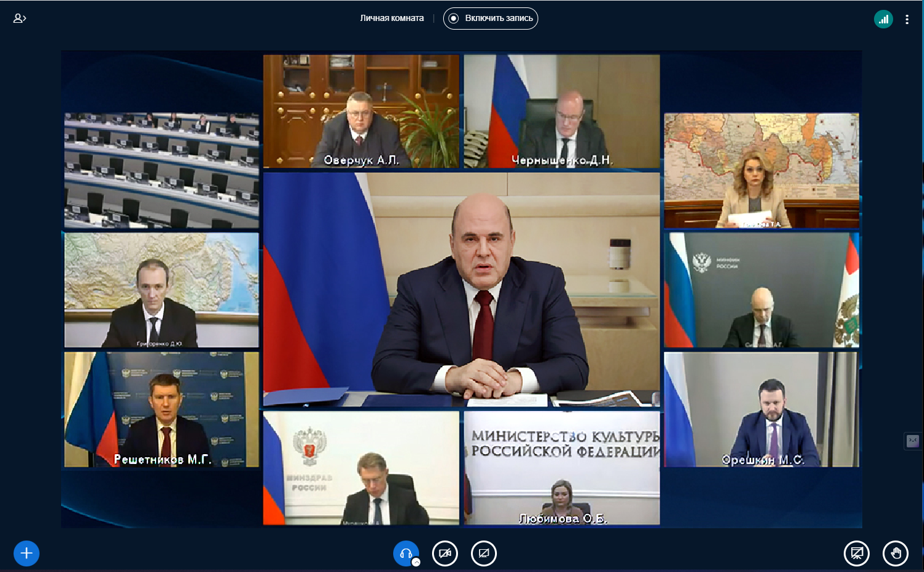
Task: Mute your audio via the headphones icon
Action: (405, 553)
